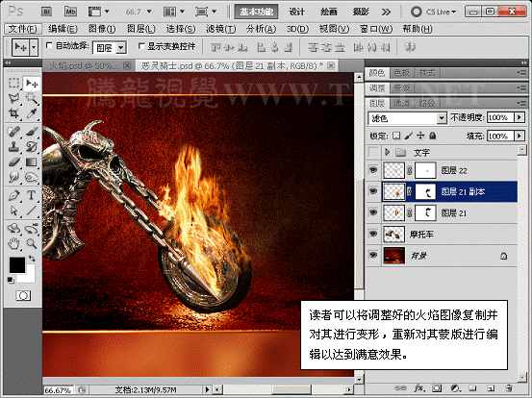
Task: Open the fill slider arrow
Action: [519, 136]
